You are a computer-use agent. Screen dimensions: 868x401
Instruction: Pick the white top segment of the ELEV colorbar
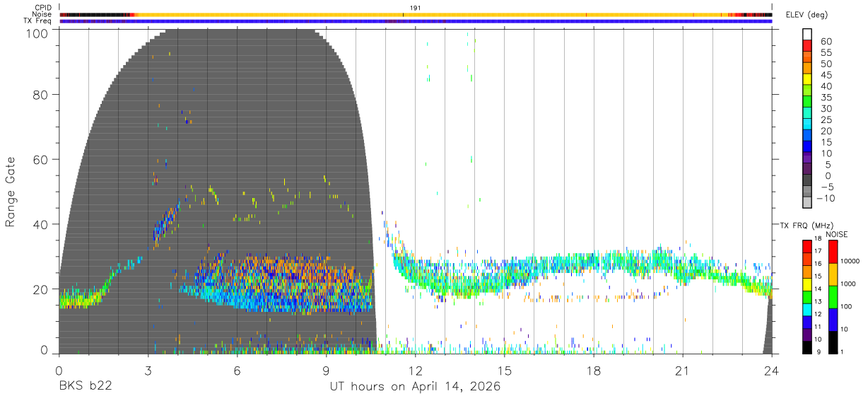tap(807, 34)
